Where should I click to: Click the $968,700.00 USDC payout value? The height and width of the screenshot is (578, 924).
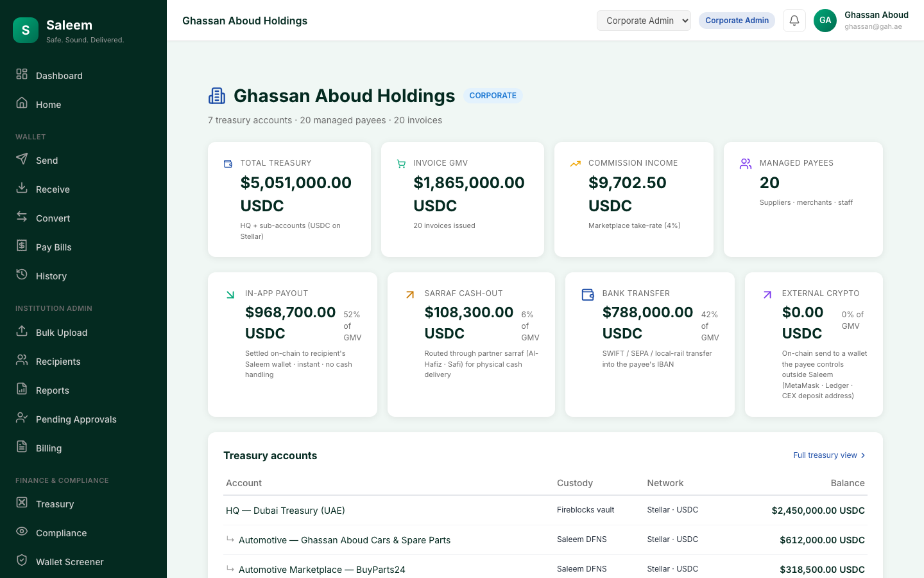click(291, 322)
